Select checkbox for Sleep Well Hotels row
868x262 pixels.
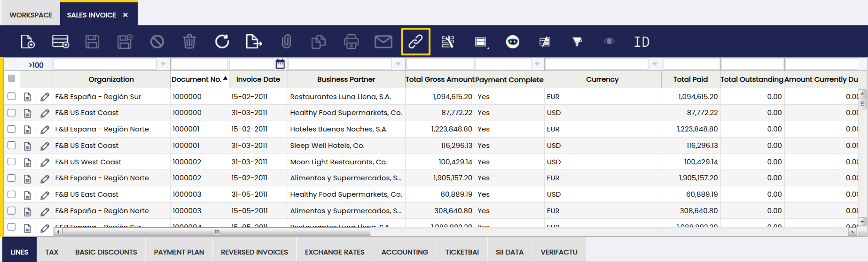[12, 146]
